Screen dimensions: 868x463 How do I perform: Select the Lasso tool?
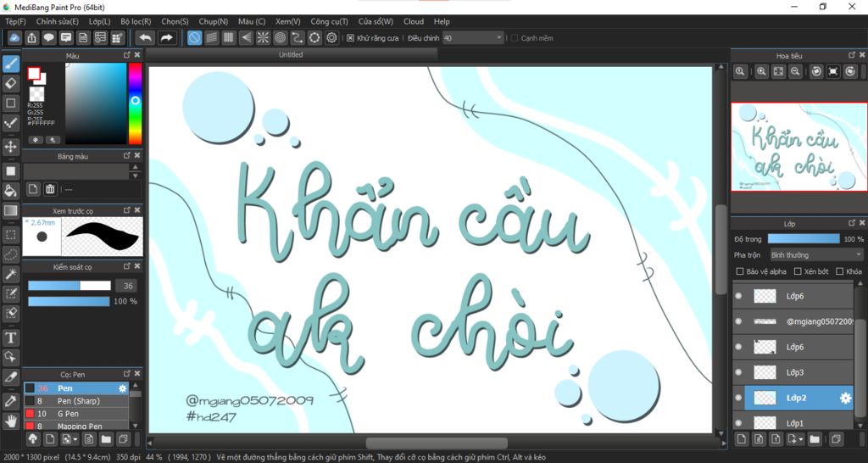pos(10,254)
